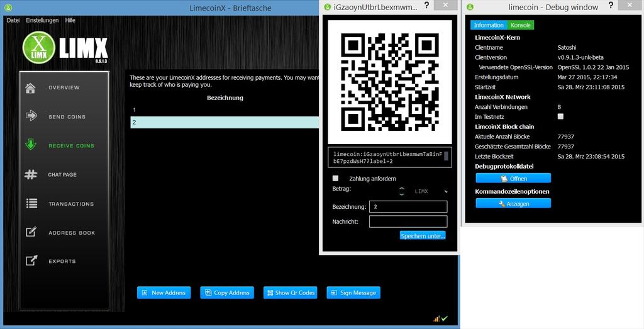Open SEND COINS in the sidebar
The height and width of the screenshot is (329, 644).
67,116
